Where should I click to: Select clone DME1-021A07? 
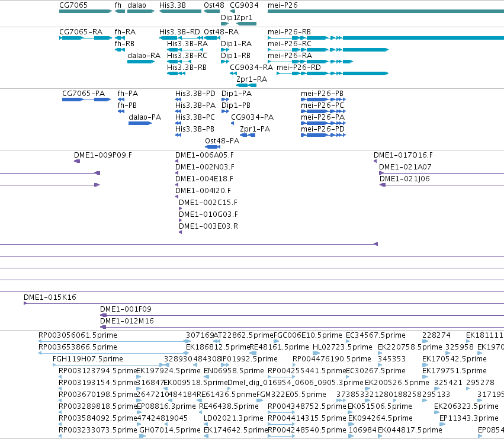pos(405,167)
